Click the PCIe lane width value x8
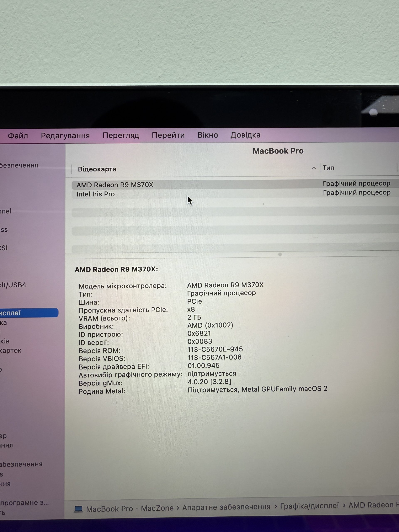399x532 pixels. [191, 309]
